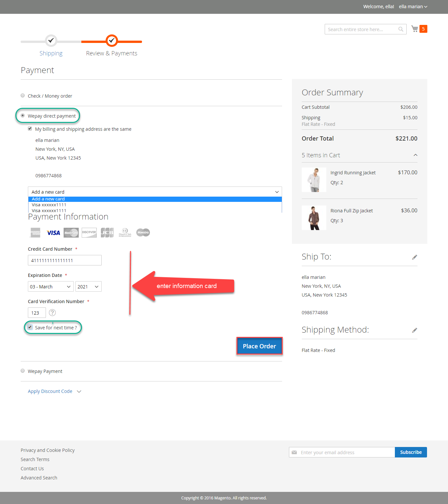This screenshot has width=448, height=504.
Task: Select Check / Money order payment option
Action: [x=23, y=96]
